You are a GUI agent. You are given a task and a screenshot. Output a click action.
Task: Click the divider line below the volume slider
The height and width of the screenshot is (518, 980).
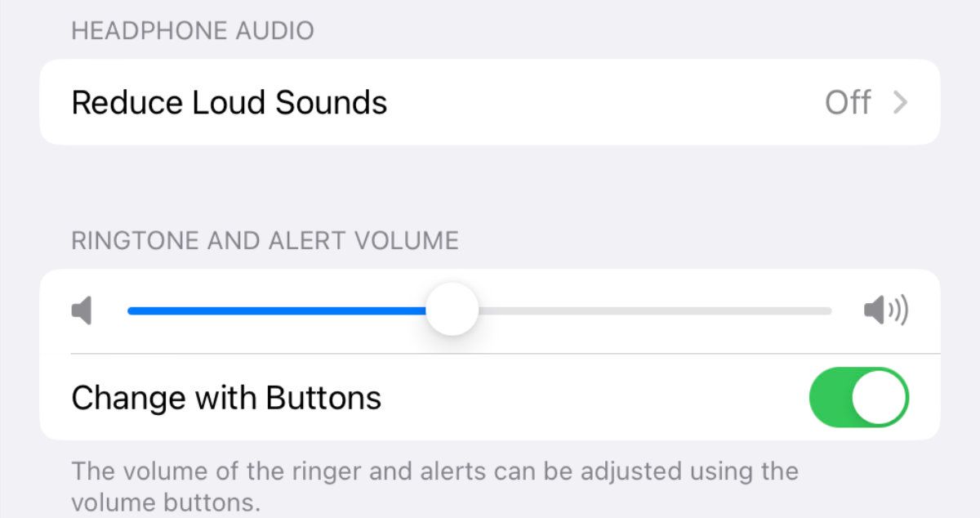point(506,354)
